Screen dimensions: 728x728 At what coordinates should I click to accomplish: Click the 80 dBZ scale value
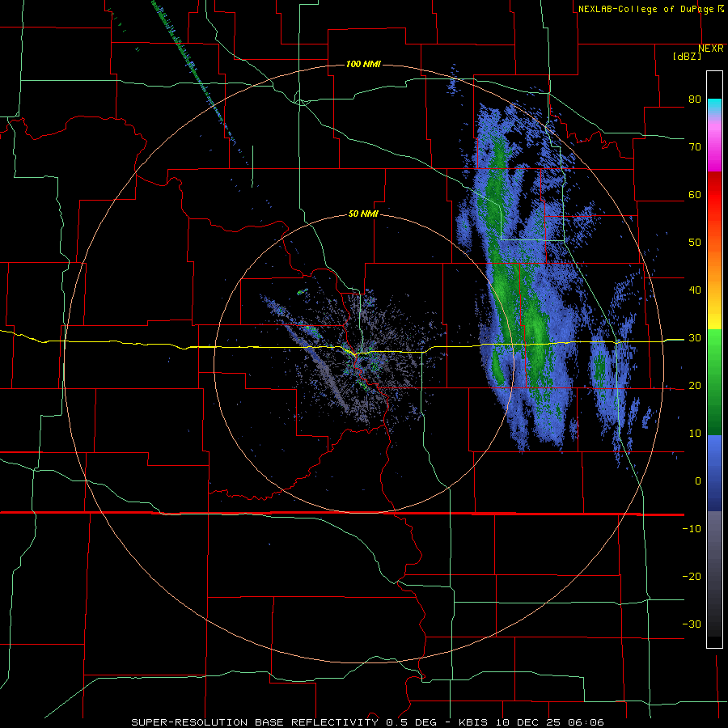point(695,99)
